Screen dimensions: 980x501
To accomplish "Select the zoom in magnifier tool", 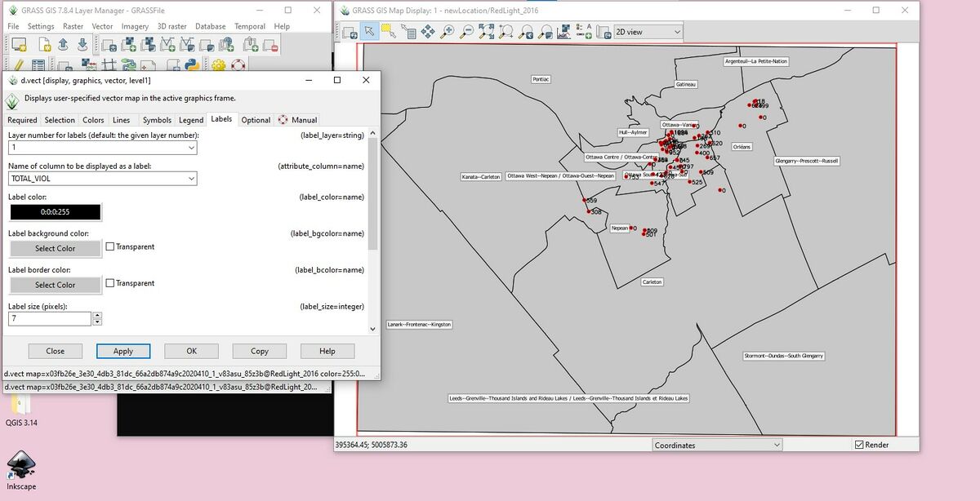I will (x=448, y=31).
